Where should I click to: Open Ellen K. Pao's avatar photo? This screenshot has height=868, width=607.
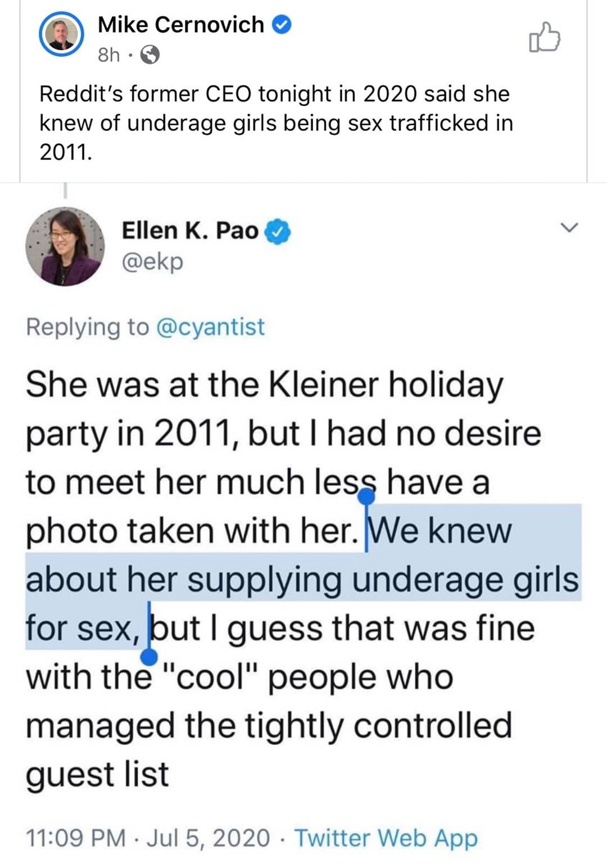click(65, 246)
